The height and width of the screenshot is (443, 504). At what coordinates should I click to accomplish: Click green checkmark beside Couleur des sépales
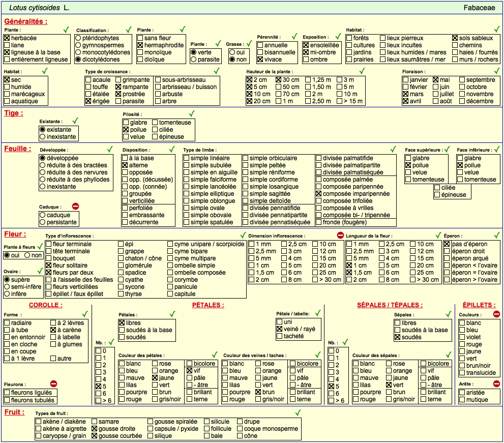click(449, 355)
